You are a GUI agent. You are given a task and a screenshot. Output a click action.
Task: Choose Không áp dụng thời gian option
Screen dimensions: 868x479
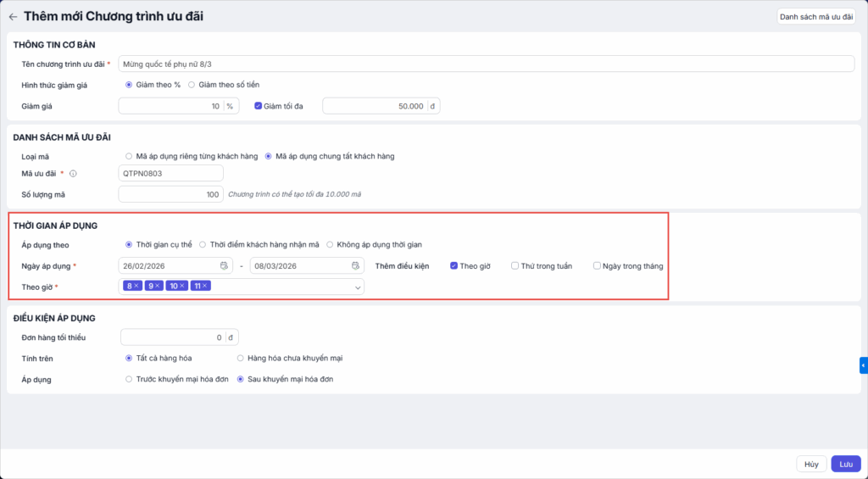(330, 245)
